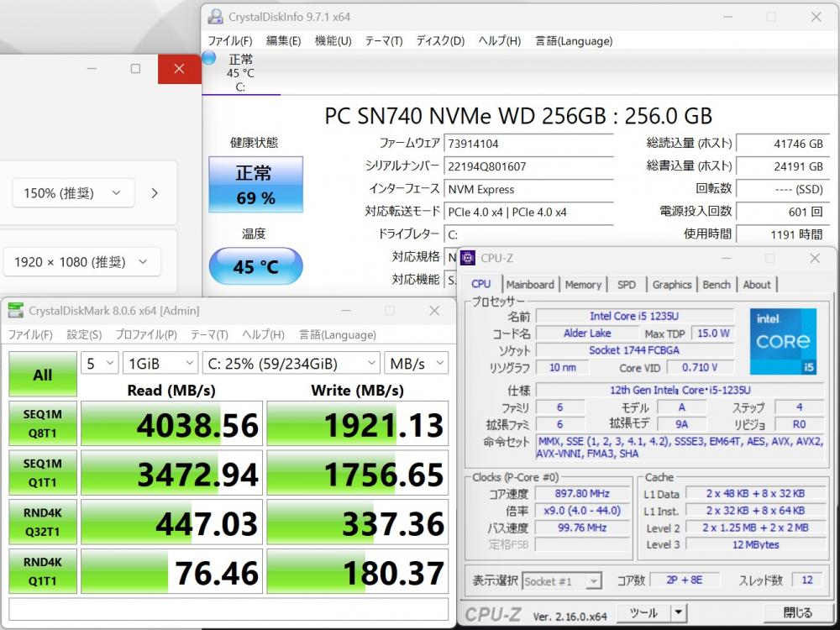Click the CPU-Z app icon in title bar

(x=468, y=258)
